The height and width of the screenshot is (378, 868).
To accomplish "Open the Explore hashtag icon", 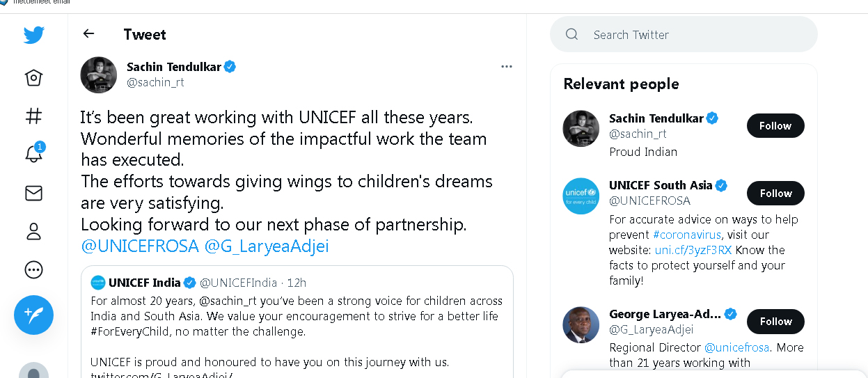I will [x=33, y=116].
